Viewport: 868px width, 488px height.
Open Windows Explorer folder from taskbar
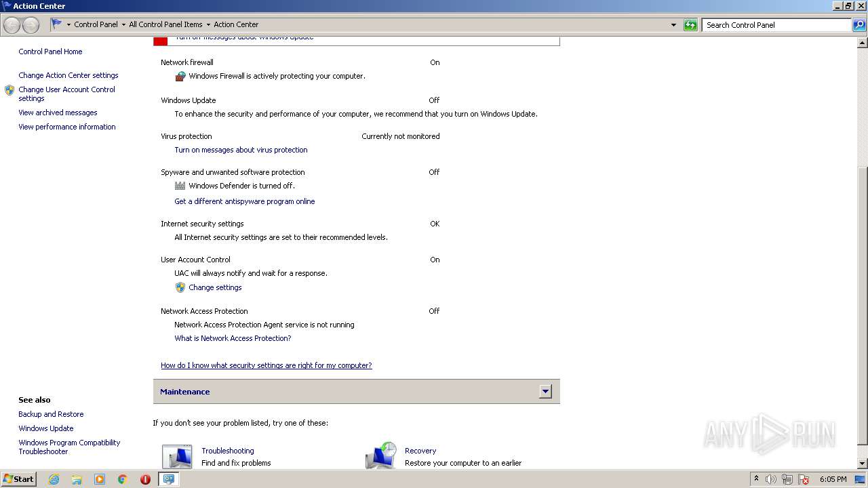(77, 479)
